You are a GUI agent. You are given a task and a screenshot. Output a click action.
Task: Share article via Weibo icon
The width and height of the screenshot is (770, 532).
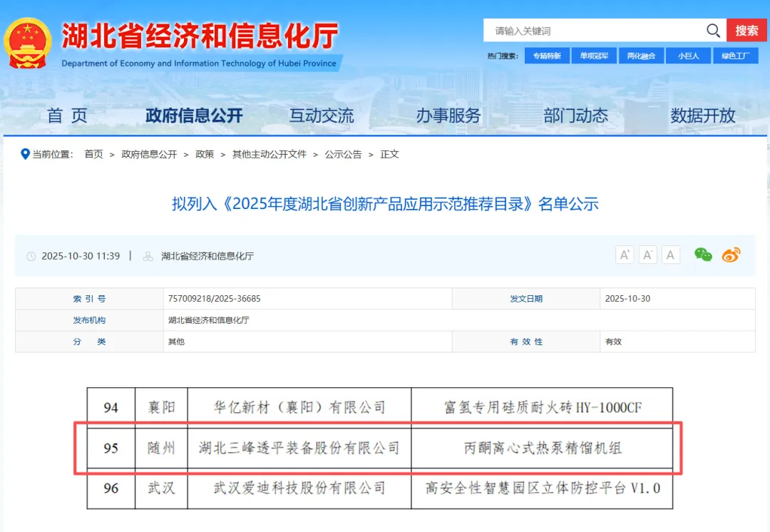pyautogui.click(x=731, y=255)
